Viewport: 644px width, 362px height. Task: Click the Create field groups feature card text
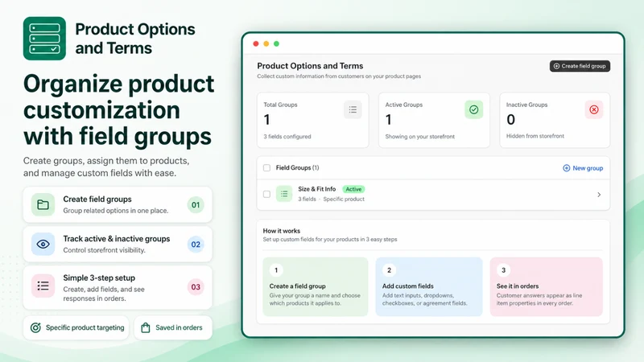coord(97,199)
